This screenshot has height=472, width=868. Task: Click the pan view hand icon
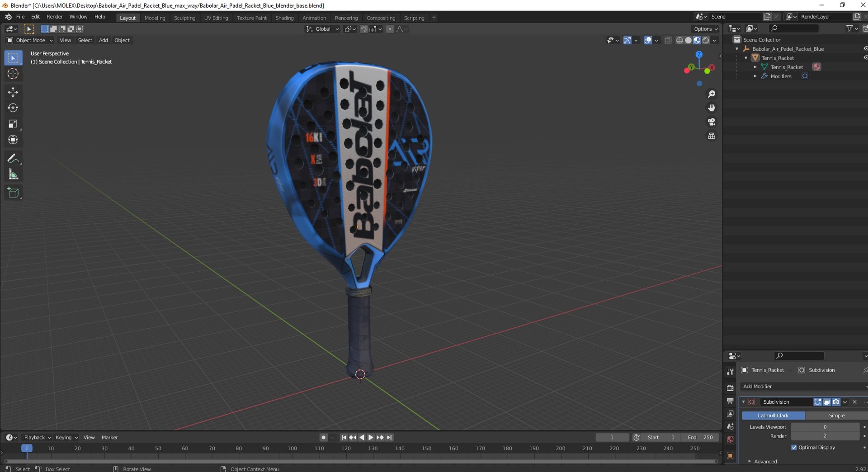(x=712, y=108)
